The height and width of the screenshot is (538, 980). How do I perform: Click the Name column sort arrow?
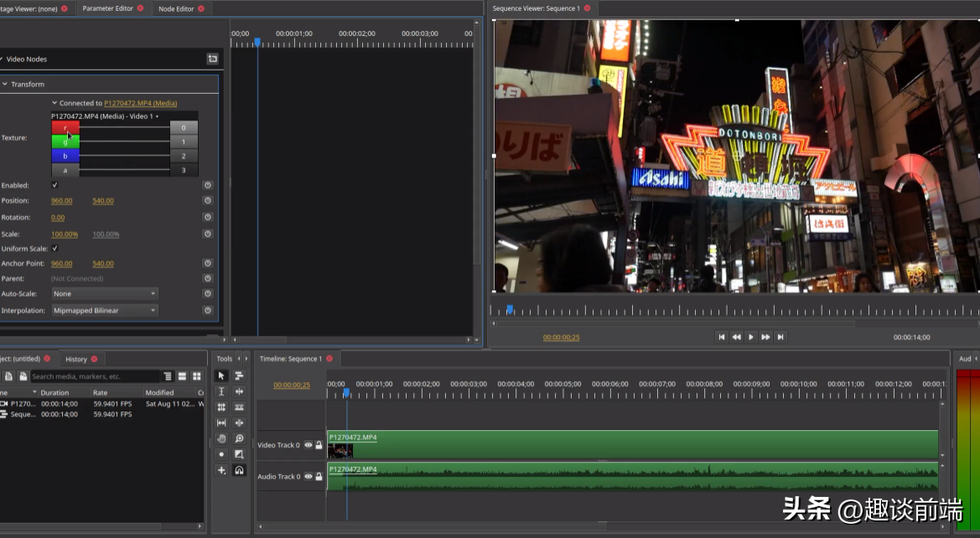34,392
